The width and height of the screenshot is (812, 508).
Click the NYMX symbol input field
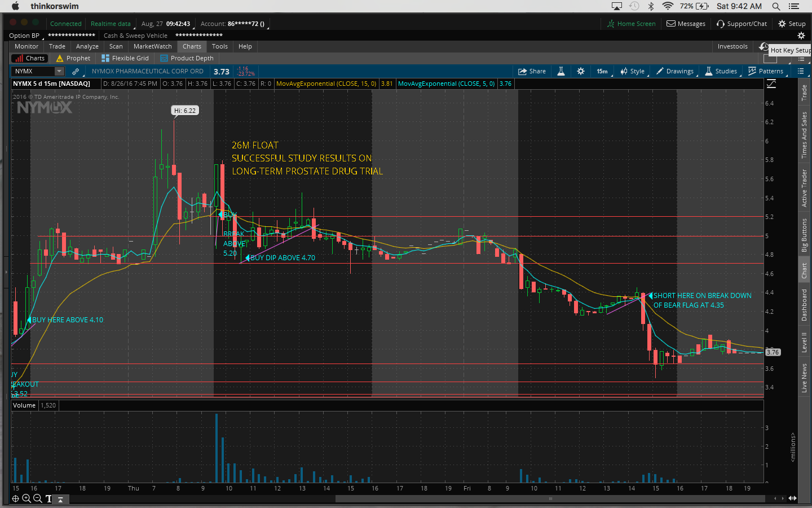pos(33,71)
